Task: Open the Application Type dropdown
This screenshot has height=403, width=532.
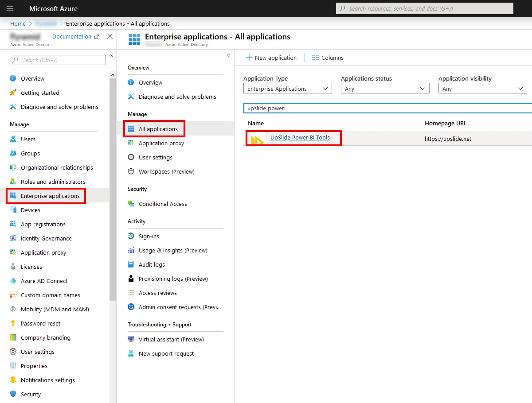Action: tap(288, 89)
